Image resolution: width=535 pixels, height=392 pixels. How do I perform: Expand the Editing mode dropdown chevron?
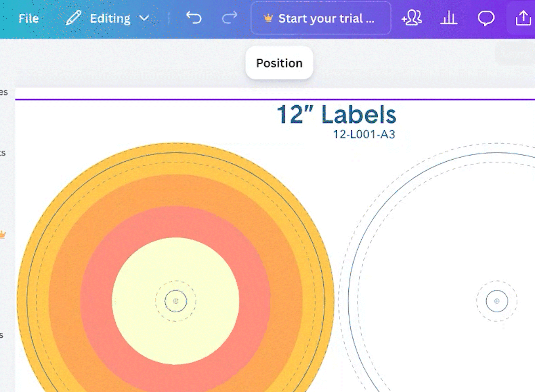[x=144, y=18]
